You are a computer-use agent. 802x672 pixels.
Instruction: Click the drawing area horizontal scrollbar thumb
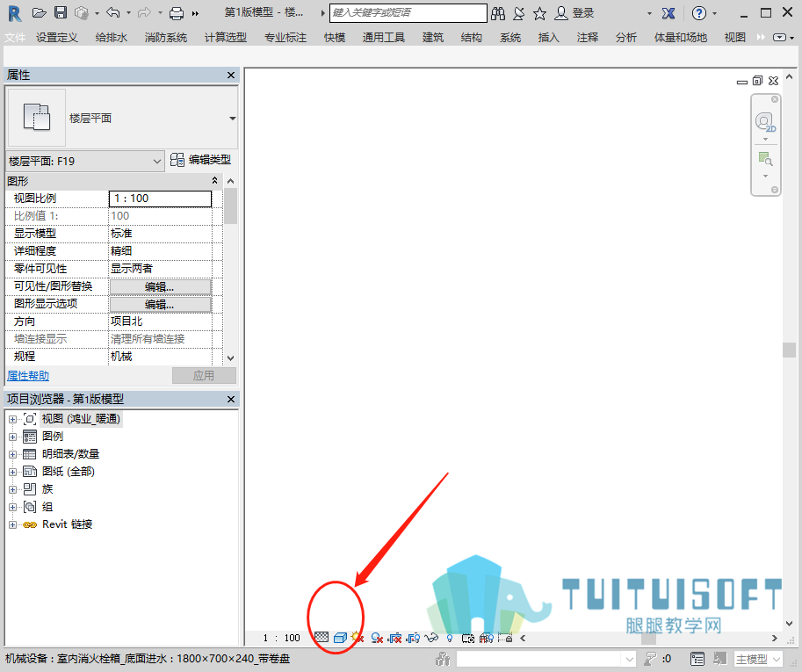pyautogui.click(x=648, y=638)
